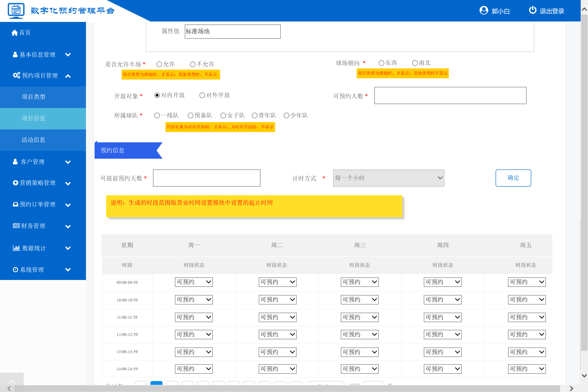This screenshot has height=392, width=588.
Task: Click the inbox icon beside 预约订单管理
Action: (15, 204)
